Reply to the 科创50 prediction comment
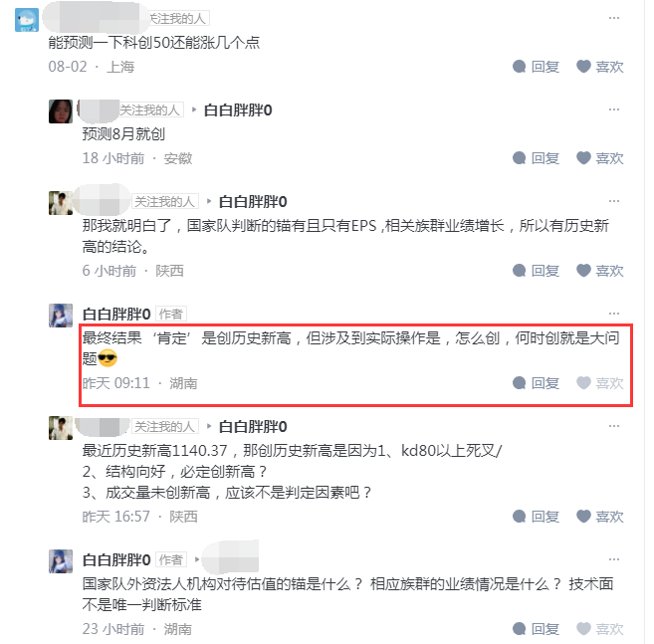The width and height of the screenshot is (654, 644). click(536, 67)
